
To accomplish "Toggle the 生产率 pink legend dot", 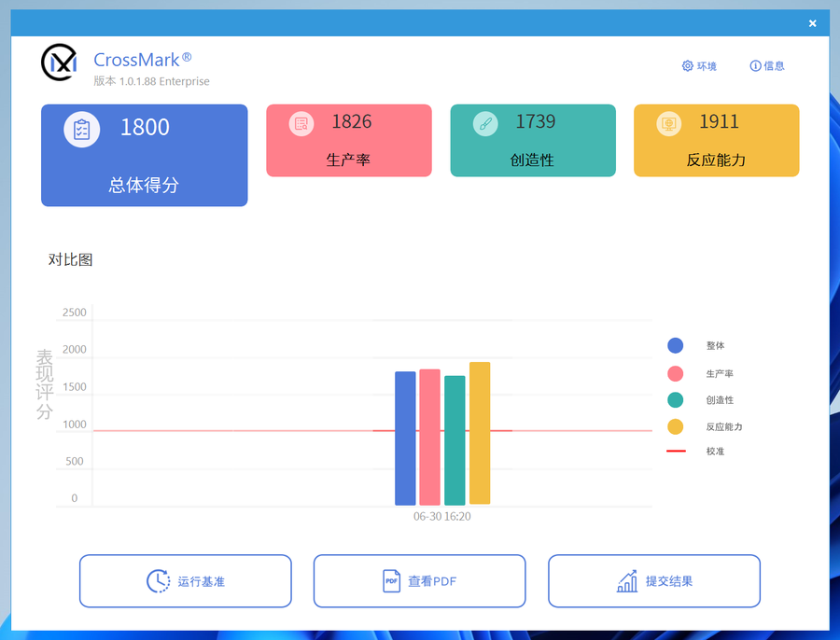I will point(675,374).
